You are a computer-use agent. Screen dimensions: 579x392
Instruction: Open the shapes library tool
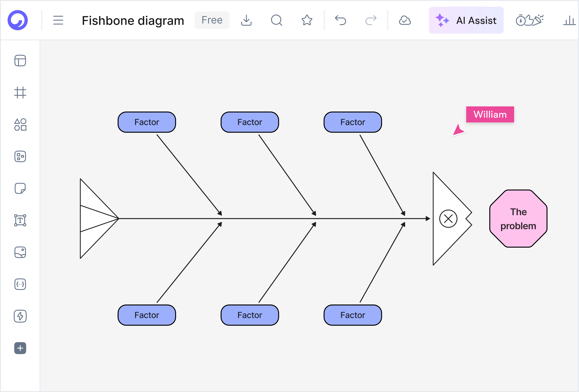click(x=20, y=125)
